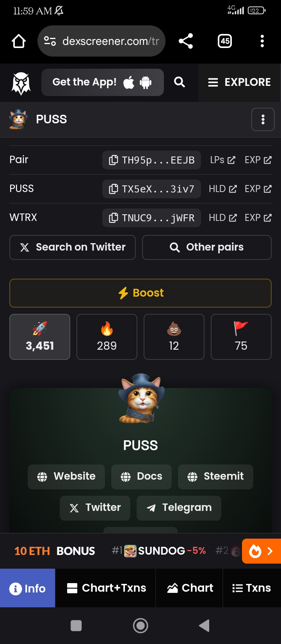Screen dimensions: 281x644
Task: Switch to the Txns tab
Action: coord(252,588)
